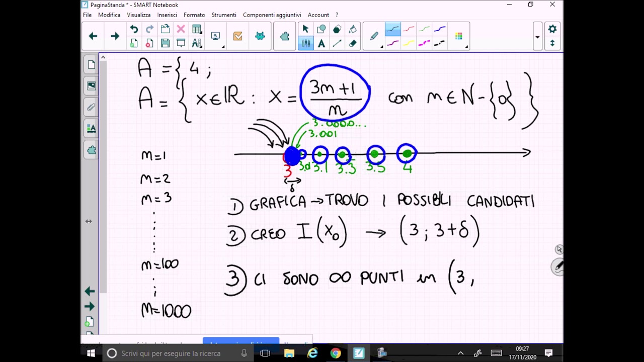Open the Add-ons puzzle sidebar tab
644x362 pixels.
(91, 150)
